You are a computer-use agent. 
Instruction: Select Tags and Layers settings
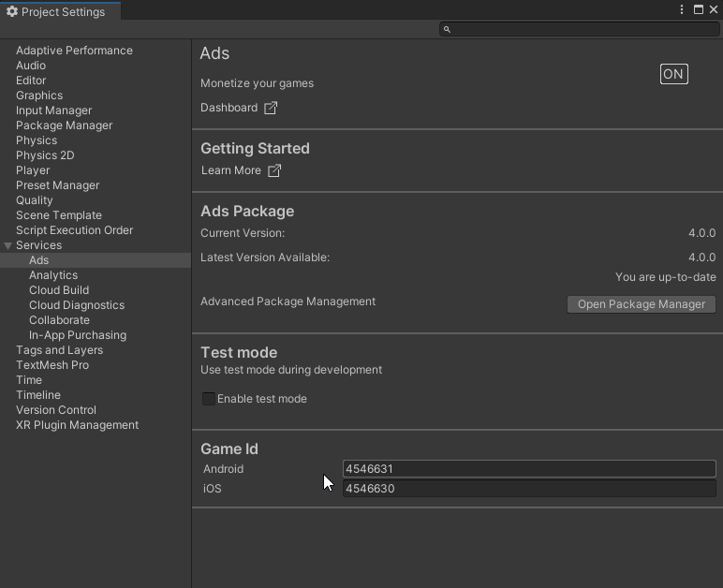point(60,350)
